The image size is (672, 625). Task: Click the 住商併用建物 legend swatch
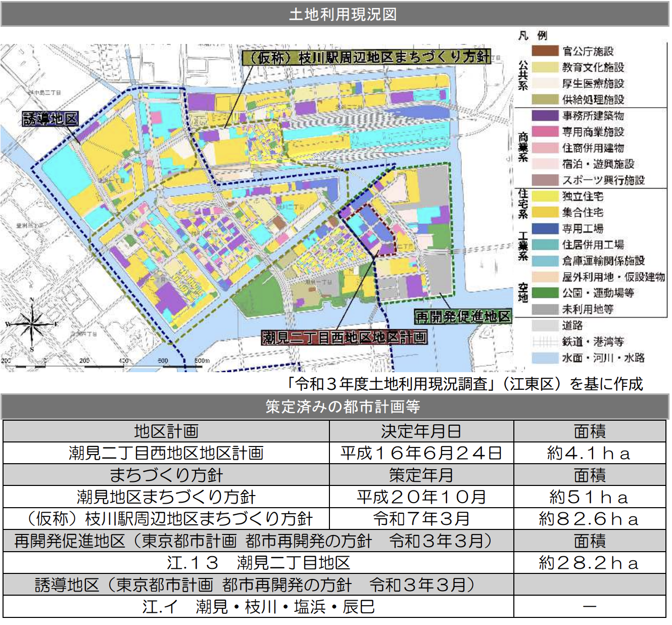[x=545, y=148]
